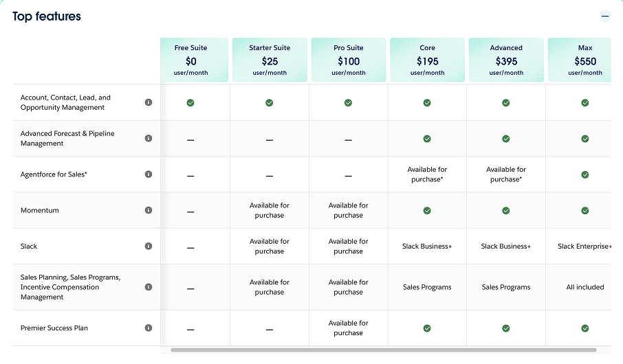Click Advanced 'Slack Business+' cell
The height and width of the screenshot is (364, 623).
(506, 246)
